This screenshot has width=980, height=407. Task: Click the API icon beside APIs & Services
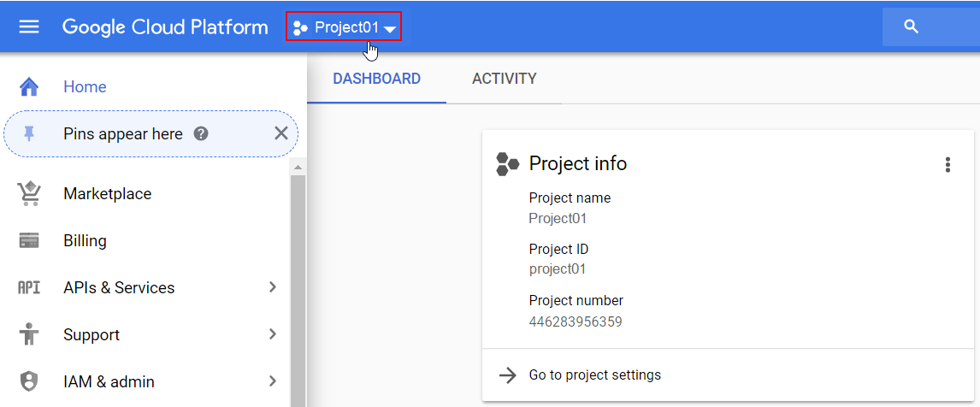(29, 288)
